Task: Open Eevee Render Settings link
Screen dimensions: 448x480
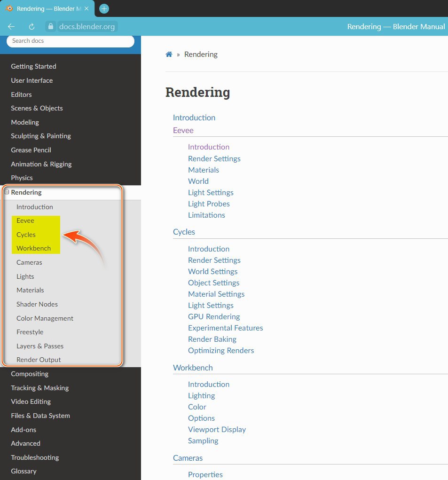Action: pos(214,159)
